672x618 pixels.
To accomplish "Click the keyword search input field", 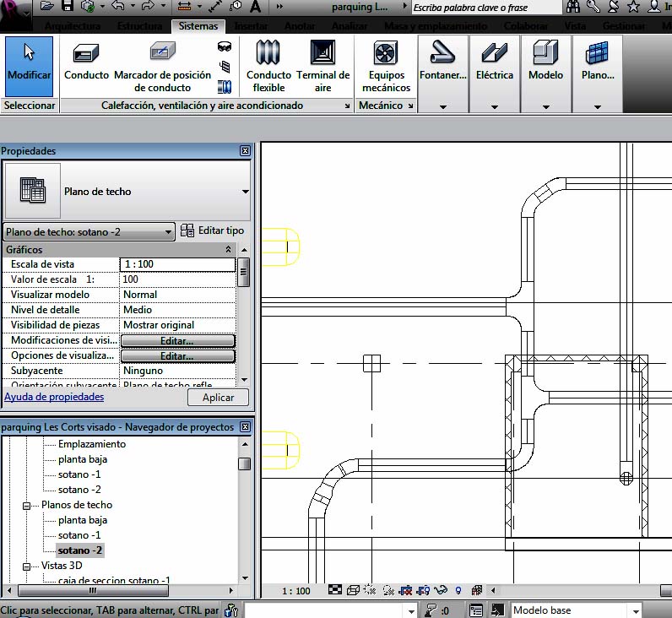I will coord(485,8).
